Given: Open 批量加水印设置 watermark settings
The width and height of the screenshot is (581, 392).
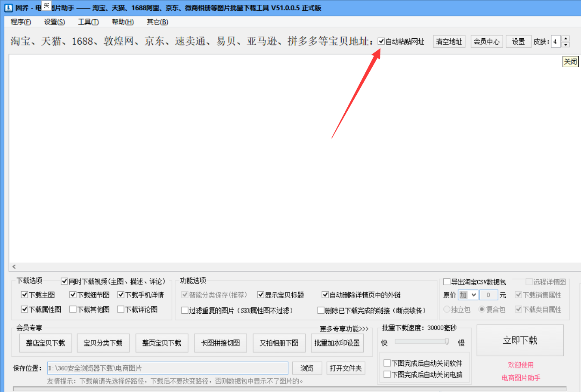Looking at the screenshot, I should 337,343.
